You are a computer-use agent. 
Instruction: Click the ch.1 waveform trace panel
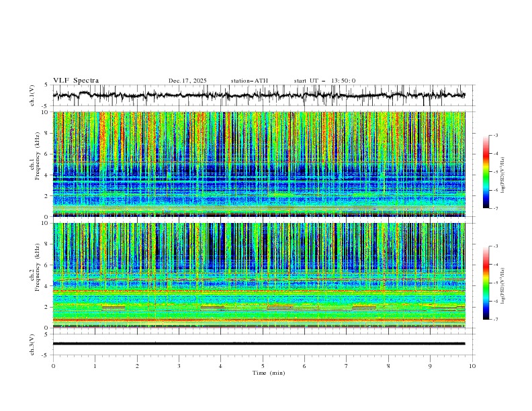[x=262, y=95]
